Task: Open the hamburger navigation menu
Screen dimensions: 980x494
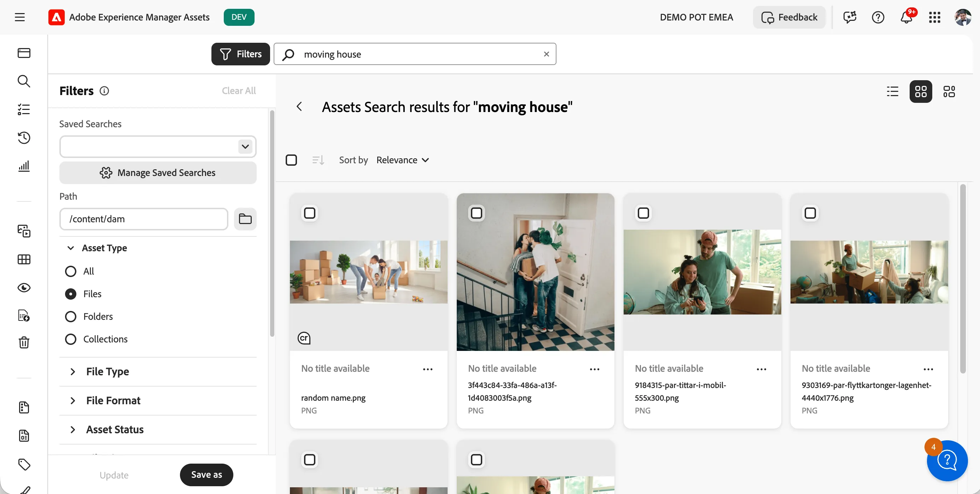Action: tap(20, 17)
